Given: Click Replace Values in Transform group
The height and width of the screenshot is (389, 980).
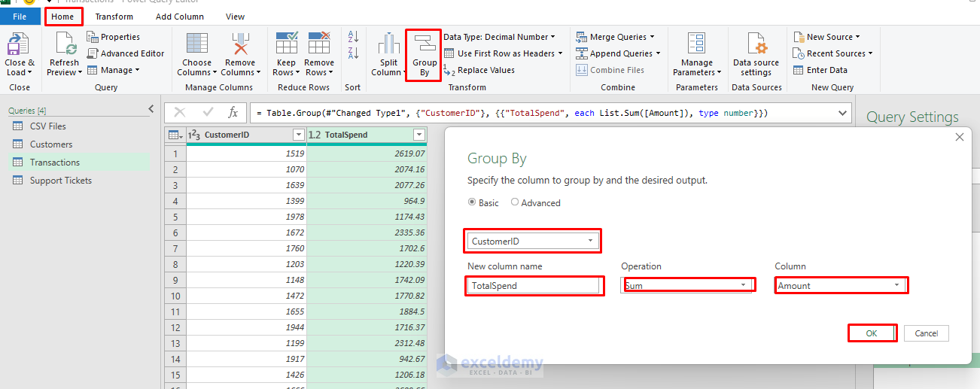Looking at the screenshot, I should [479, 70].
